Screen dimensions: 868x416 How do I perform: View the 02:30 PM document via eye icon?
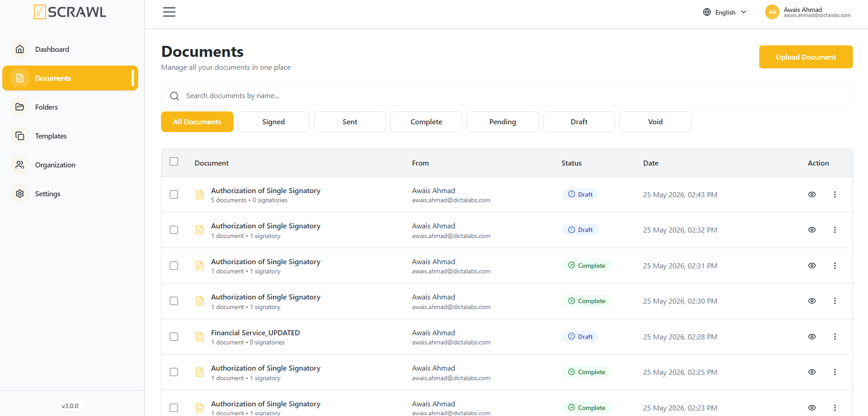812,301
